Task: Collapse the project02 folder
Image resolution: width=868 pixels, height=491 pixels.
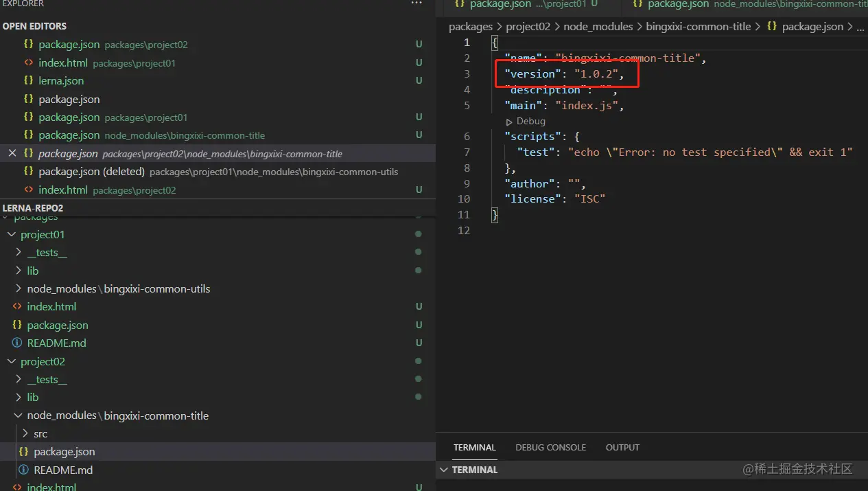Action: (11, 362)
